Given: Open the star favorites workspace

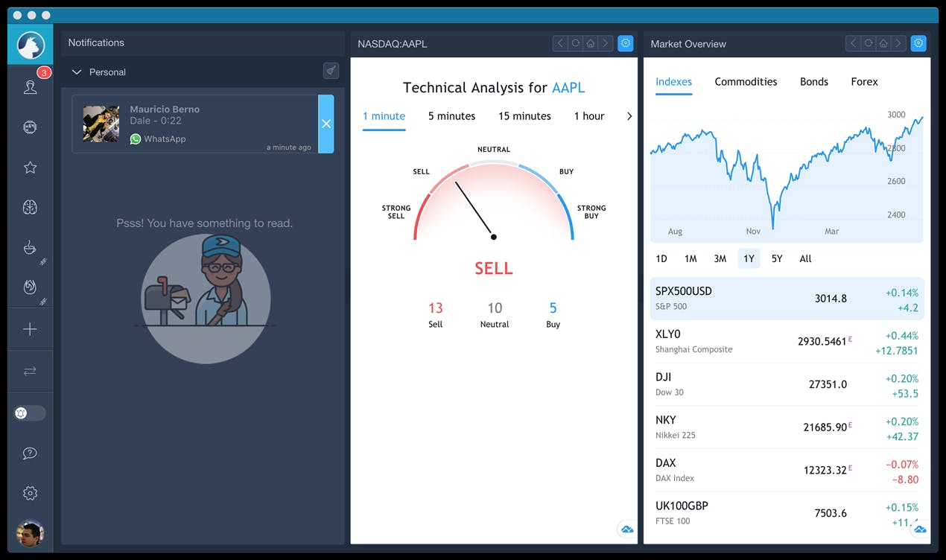Looking at the screenshot, I should click(31, 168).
